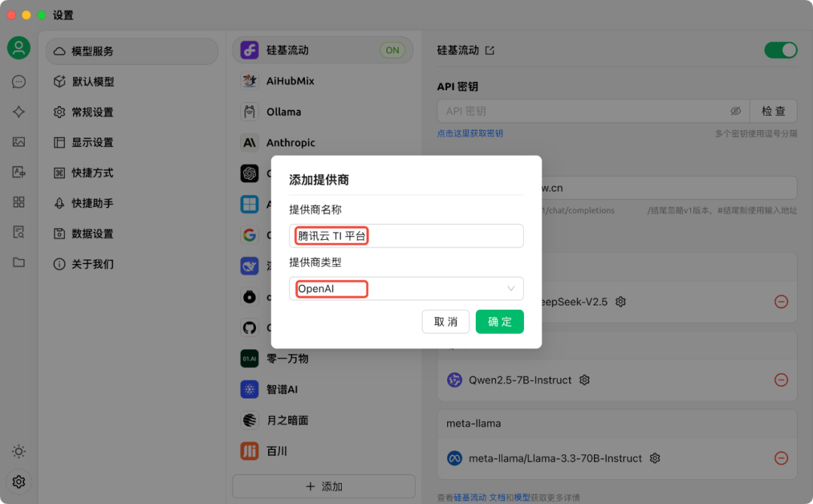813x504 pixels.
Task: Open the image generation sidebar icon
Action: pyautogui.click(x=18, y=141)
